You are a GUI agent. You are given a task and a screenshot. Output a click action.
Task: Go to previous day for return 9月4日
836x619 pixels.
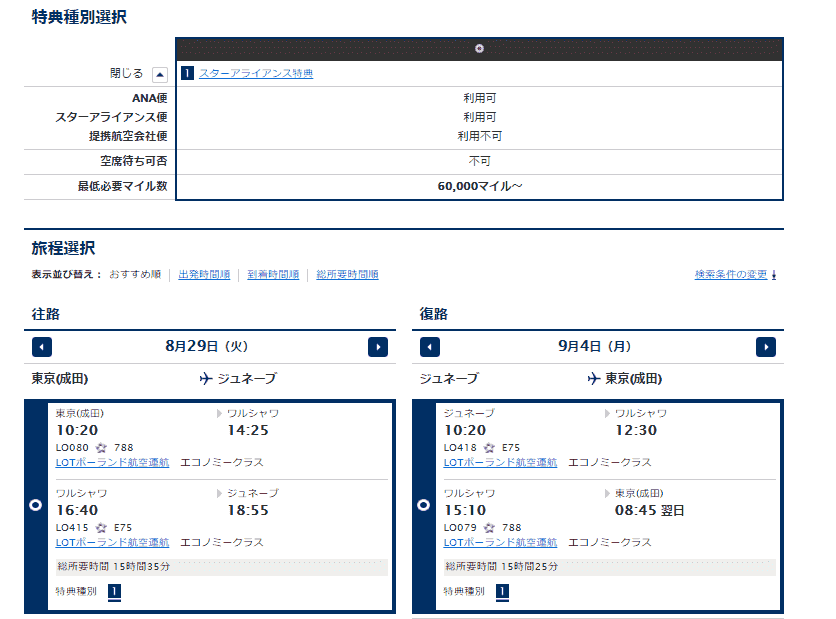(x=430, y=347)
